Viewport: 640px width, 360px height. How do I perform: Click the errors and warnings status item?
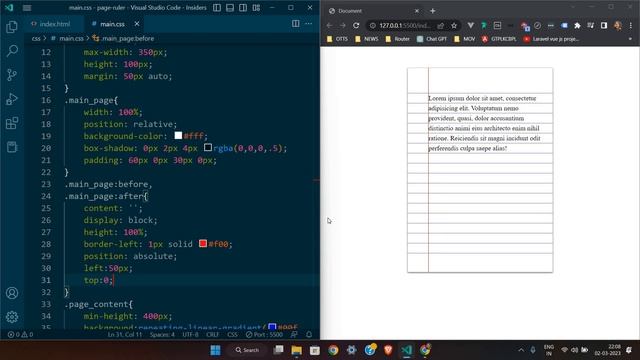(x=20, y=335)
